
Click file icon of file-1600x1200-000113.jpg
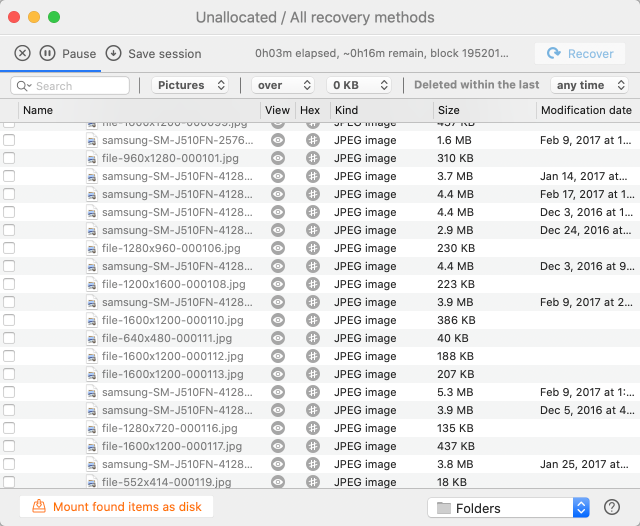point(92,374)
